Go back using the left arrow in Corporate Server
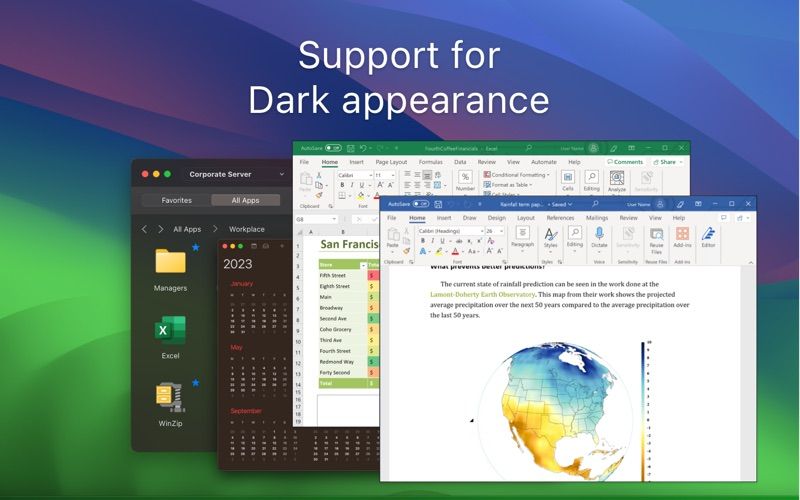The height and width of the screenshot is (500, 800). coord(144,229)
